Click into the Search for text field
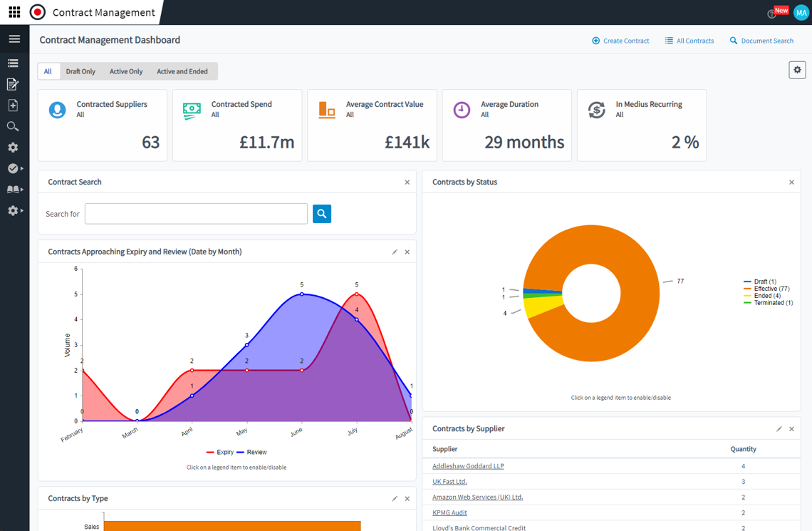This screenshot has height=531, width=812. [x=196, y=214]
